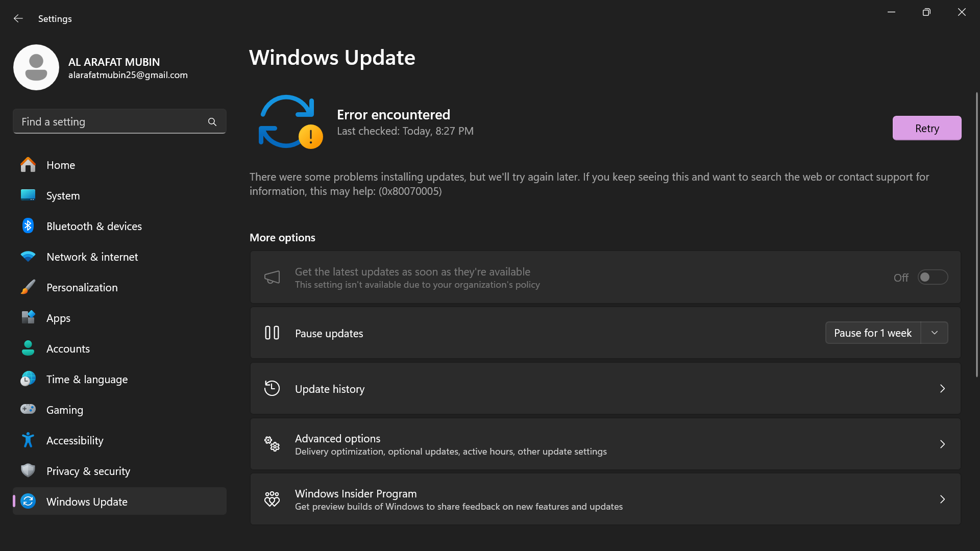Click the back arrow in Settings
The width and height of the screenshot is (980, 551).
pyautogui.click(x=18, y=18)
